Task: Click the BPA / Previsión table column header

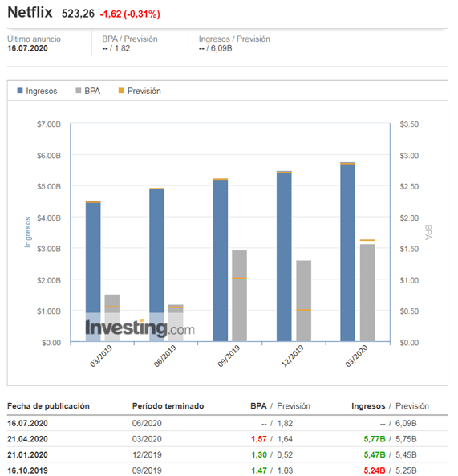Action: [x=280, y=406]
